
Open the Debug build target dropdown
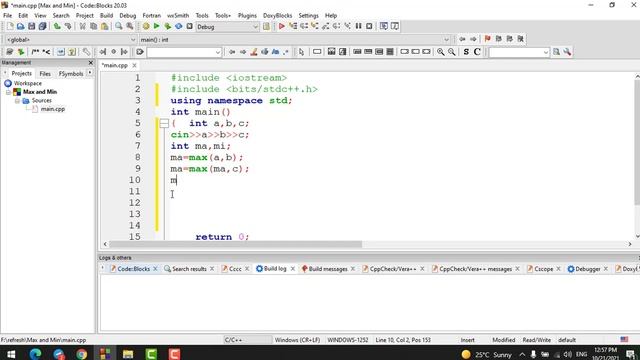tap(255, 27)
